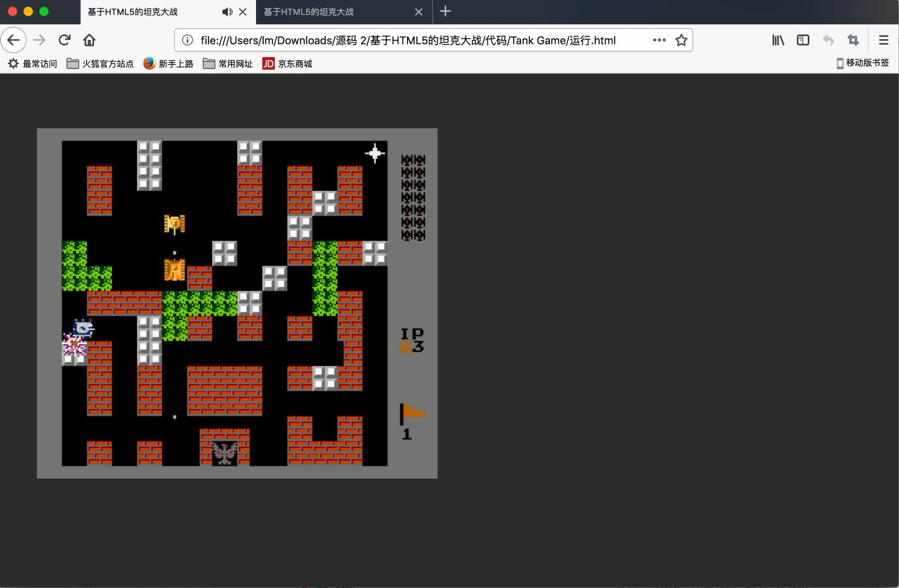Image resolution: width=899 pixels, height=588 pixels.
Task: Switch to the second 基于HTML5的坦克大战 tab
Action: pyautogui.click(x=344, y=12)
